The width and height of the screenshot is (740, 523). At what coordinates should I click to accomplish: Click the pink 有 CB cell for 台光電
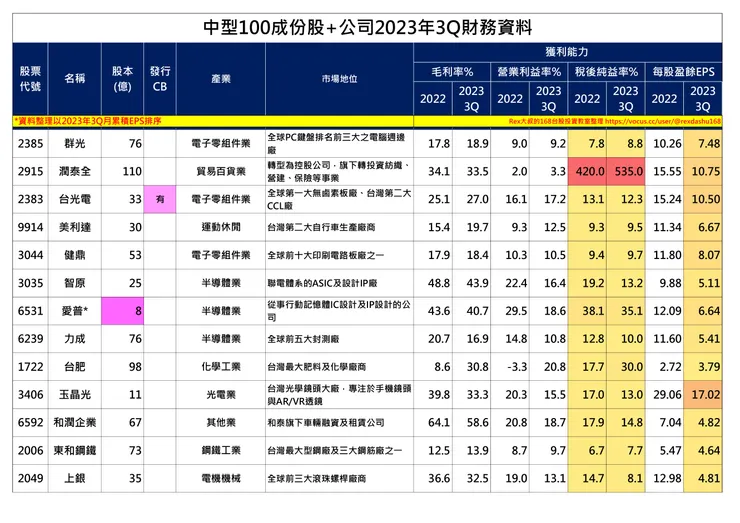point(160,199)
